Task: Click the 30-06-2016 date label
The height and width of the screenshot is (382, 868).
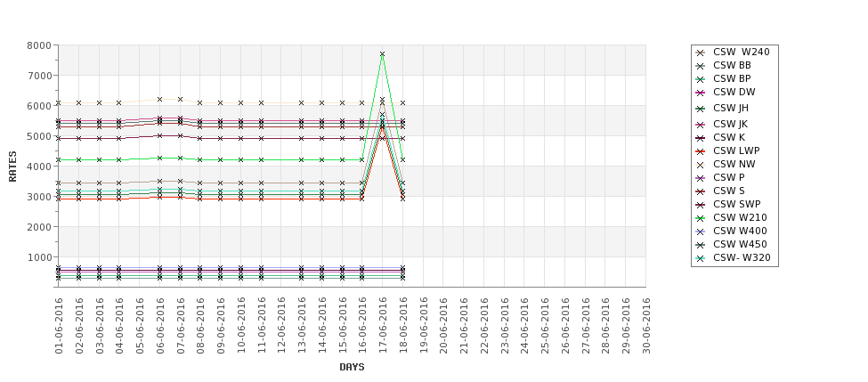Action: click(x=646, y=326)
